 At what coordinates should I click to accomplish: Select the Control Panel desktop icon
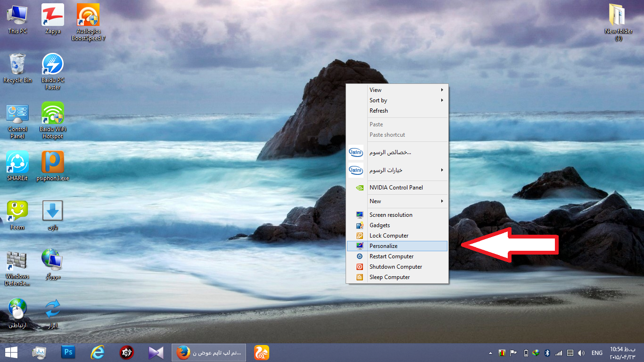coord(17,121)
